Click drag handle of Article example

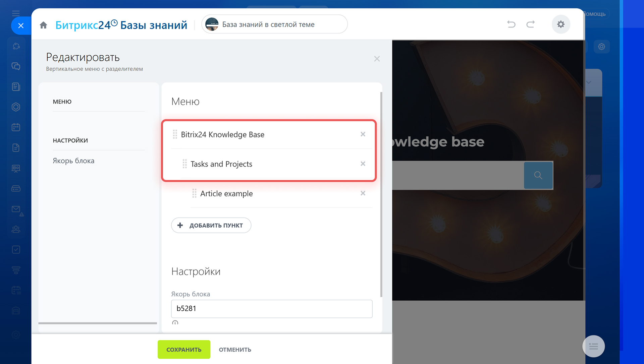[x=194, y=193]
